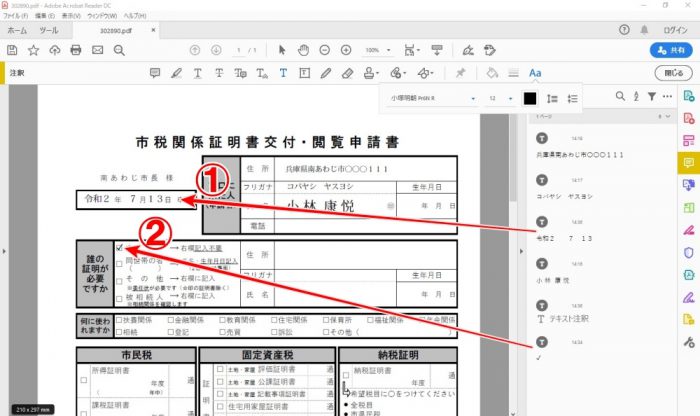700x416 pixels.
Task: Click the black text color swatch
Action: click(530, 99)
